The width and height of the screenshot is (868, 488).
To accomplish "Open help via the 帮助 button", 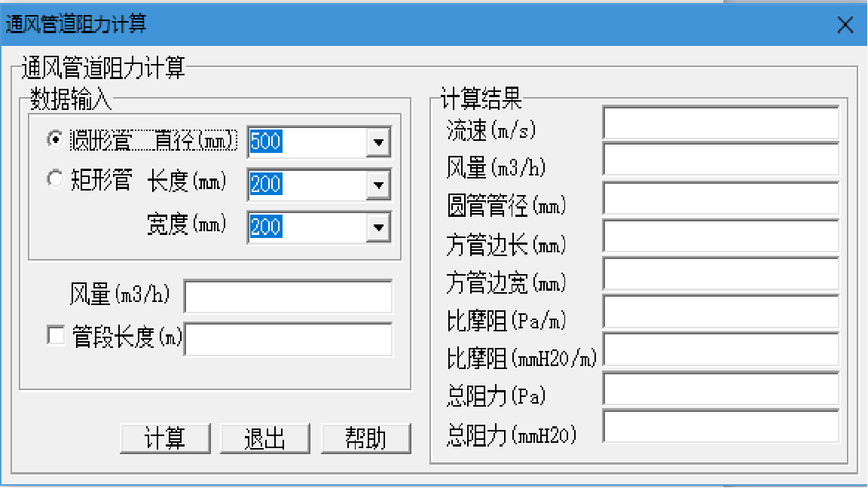I will 366,438.
